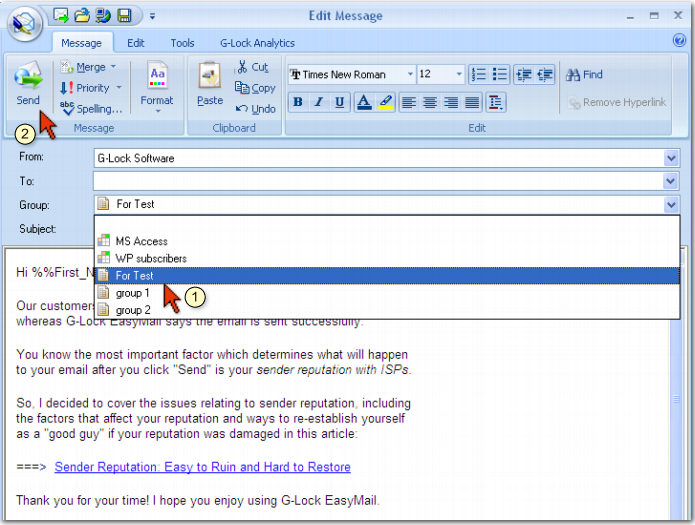Align text right
This screenshot has height=525, width=695.
451,102
